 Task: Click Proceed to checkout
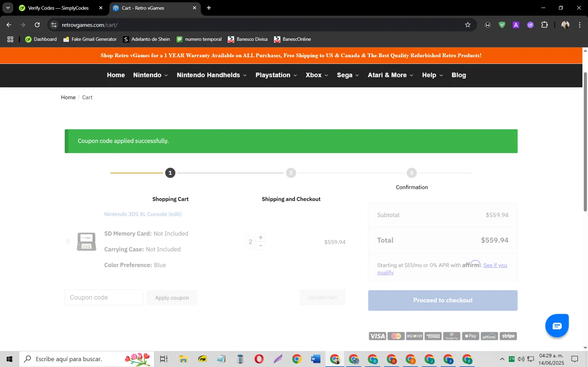(x=443, y=300)
